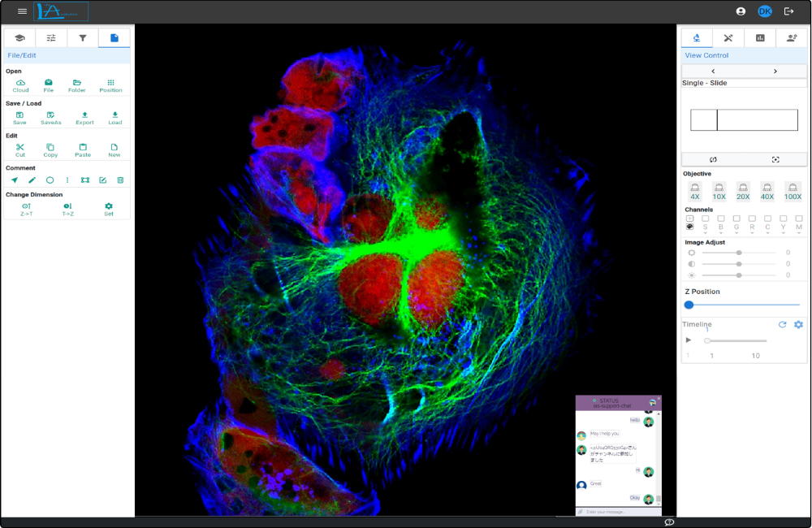Open timeline settings gear
This screenshot has width=812, height=528.
[x=798, y=325]
